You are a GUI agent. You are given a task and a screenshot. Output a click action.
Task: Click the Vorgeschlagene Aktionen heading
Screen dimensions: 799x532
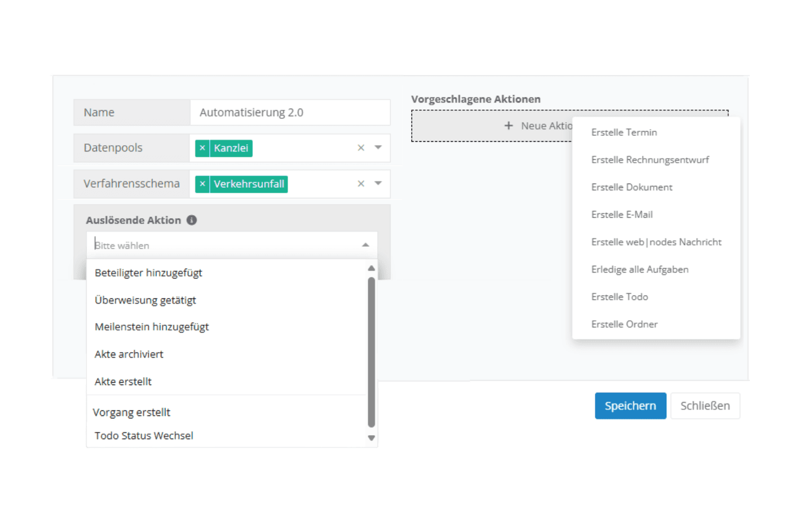click(x=476, y=99)
